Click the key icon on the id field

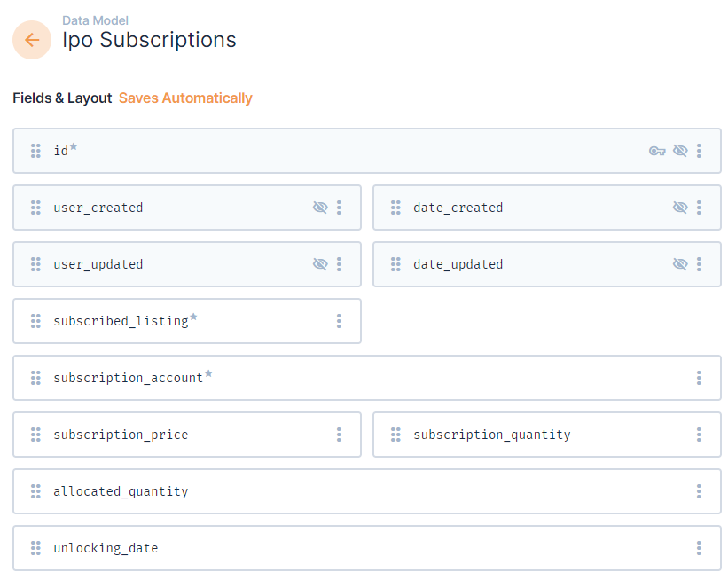656,151
